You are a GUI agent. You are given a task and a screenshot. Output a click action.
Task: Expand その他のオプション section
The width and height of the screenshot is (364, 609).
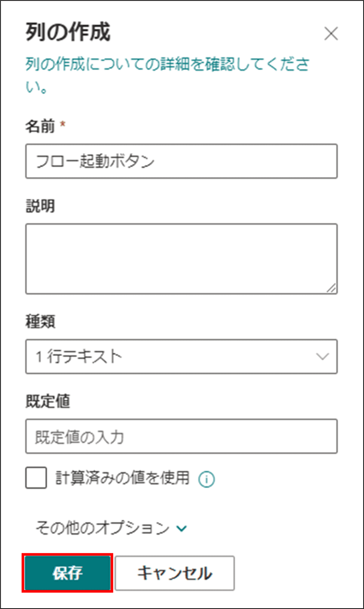pyautogui.click(x=111, y=528)
